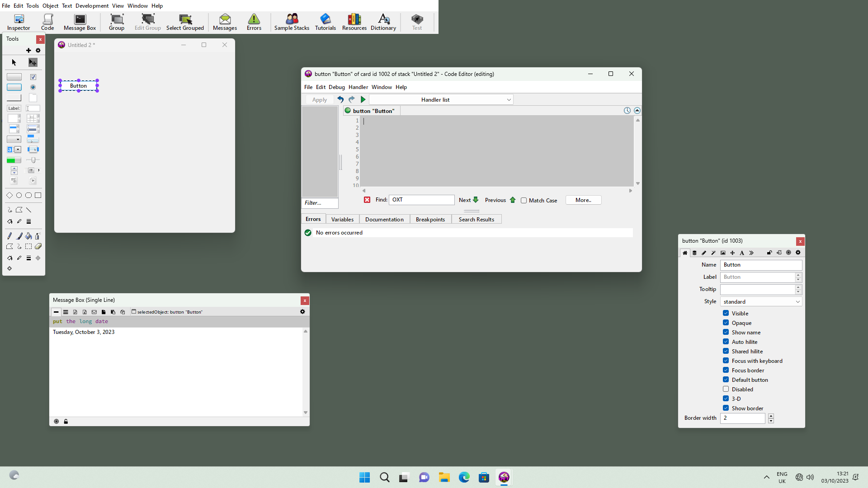Uncheck Auto hilite
This screenshot has width=868, height=488.
(x=726, y=342)
